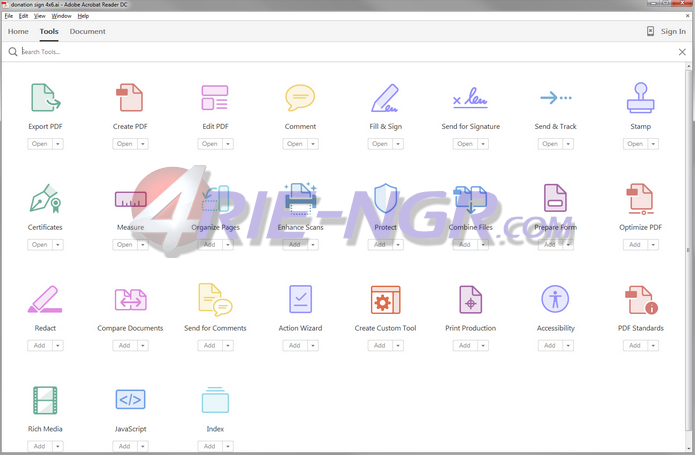Select the JavaScript code icon
Screen dimensions: 695x455
click(130, 400)
